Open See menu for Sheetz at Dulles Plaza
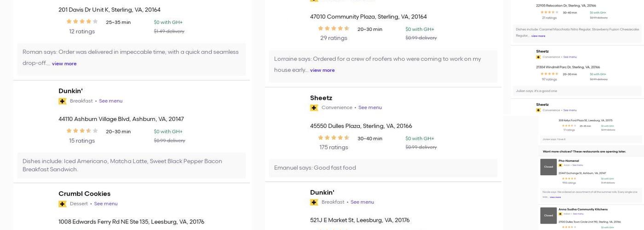 point(370,108)
